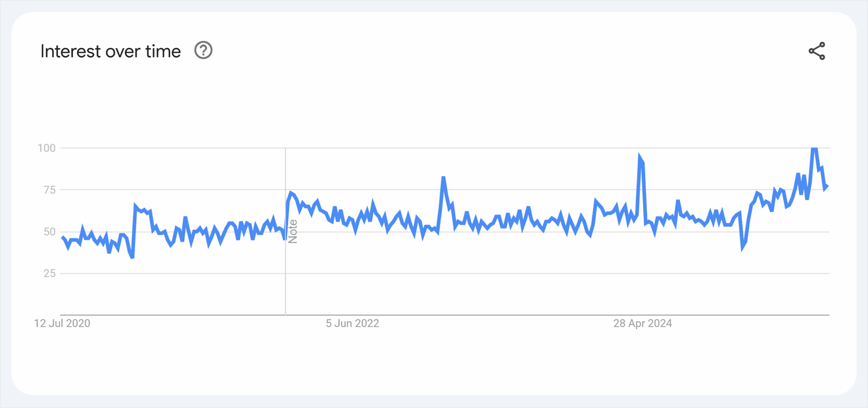Viewport: 868px width, 408px height.
Task: Select the circled question mark beside the title
Action: (x=203, y=50)
